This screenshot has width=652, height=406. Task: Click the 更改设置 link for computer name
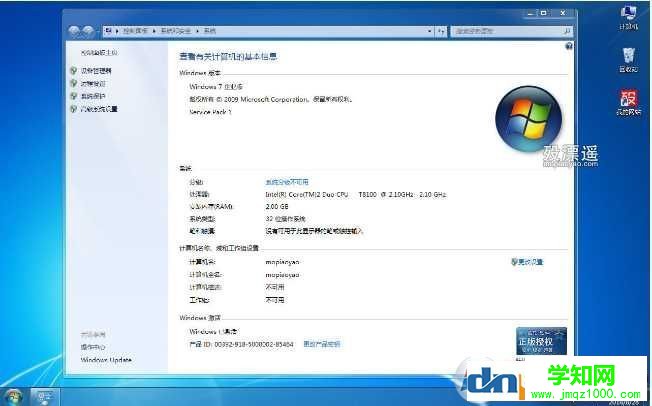[x=530, y=262]
